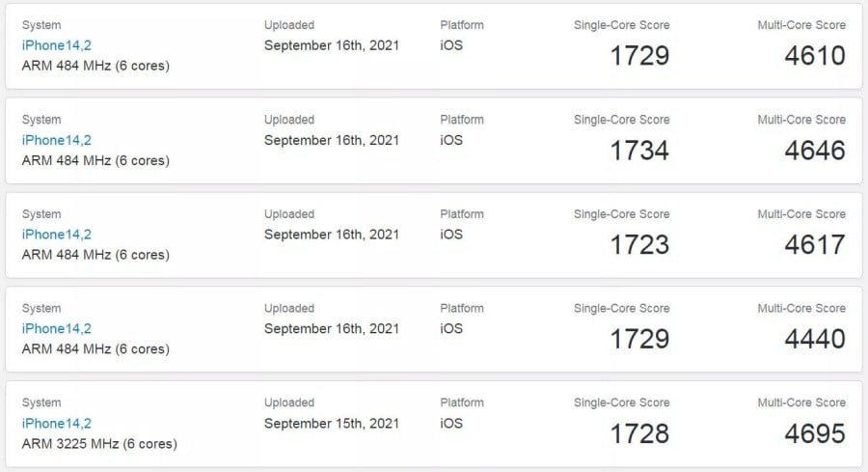The image size is (868, 472).
Task: Click the September 15th, 2021 upload date
Action: [x=332, y=424]
